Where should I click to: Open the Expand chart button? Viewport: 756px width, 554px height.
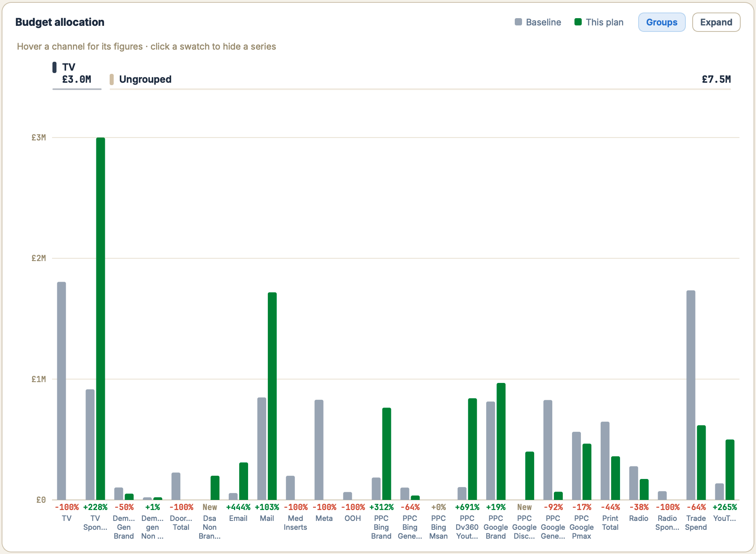[x=716, y=22]
